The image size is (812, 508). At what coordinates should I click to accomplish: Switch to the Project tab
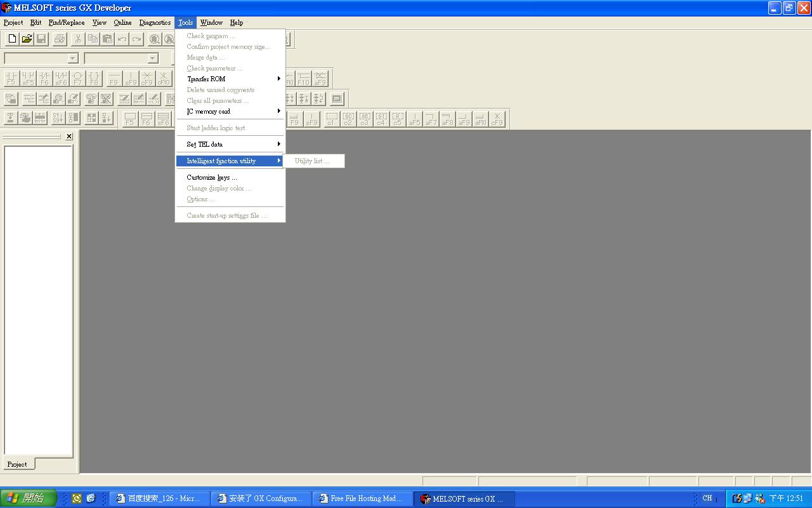[x=17, y=464]
